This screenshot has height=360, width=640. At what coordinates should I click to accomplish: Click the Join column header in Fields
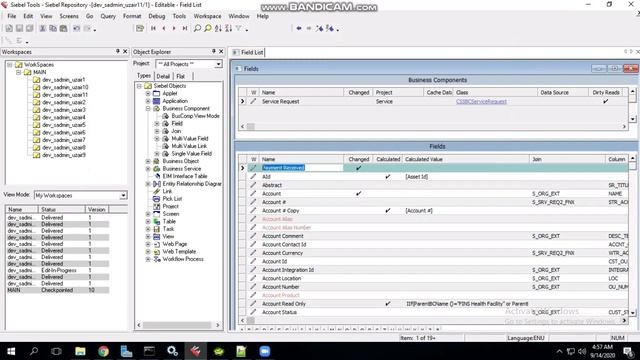coord(567,159)
